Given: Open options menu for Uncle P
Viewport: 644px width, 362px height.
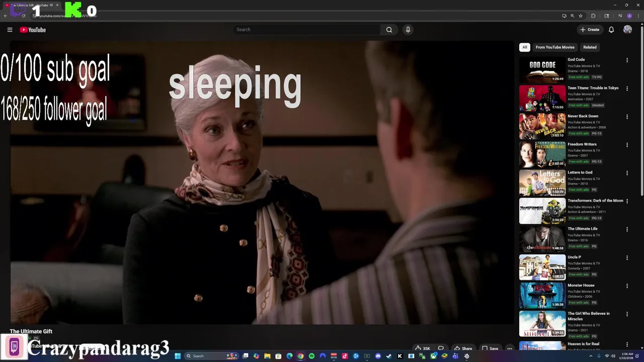Looking at the screenshot, I should click(627, 257).
